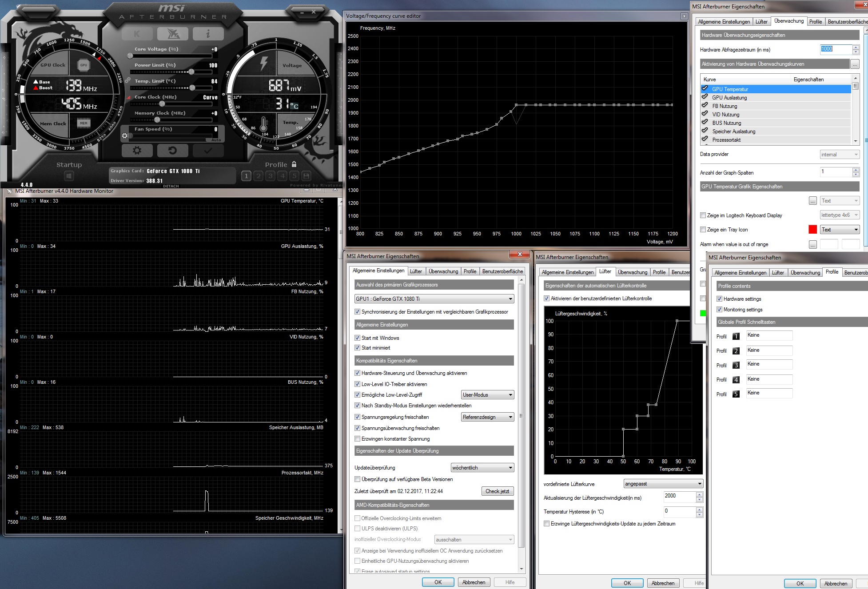Open Afterburner settings gear button
This screenshot has width=868, height=589.
[x=137, y=151]
